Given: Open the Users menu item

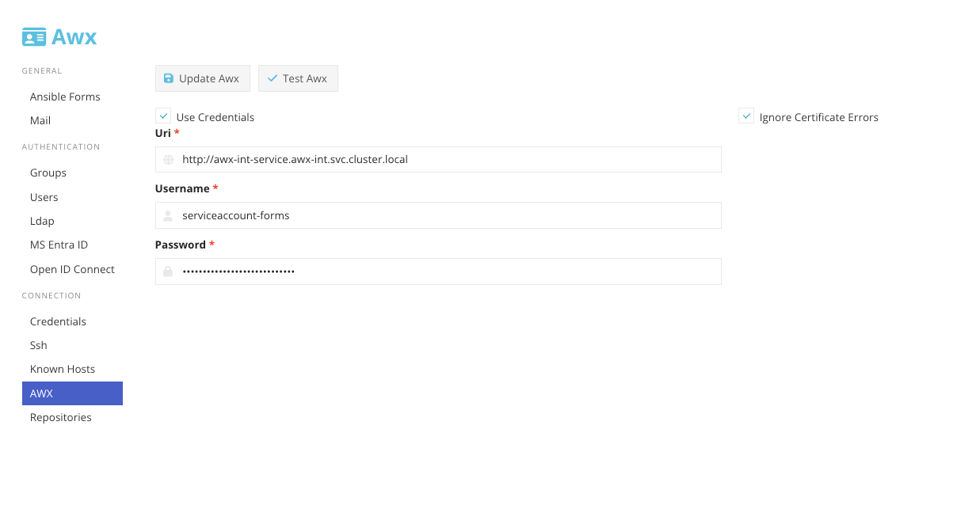Looking at the screenshot, I should (x=44, y=197).
